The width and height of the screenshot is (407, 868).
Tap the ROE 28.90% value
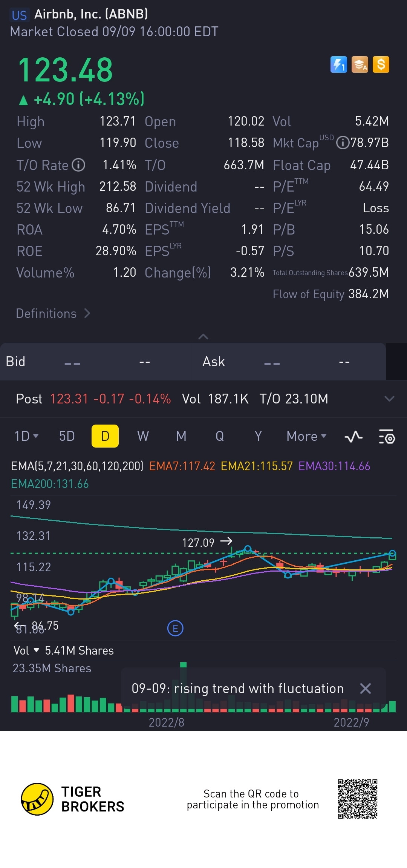(x=116, y=251)
